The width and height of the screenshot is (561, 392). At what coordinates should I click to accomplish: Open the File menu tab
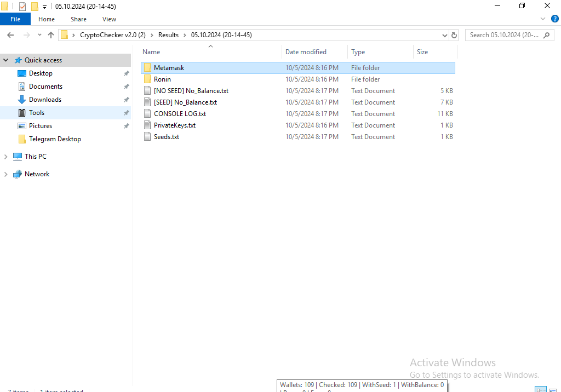click(x=15, y=19)
